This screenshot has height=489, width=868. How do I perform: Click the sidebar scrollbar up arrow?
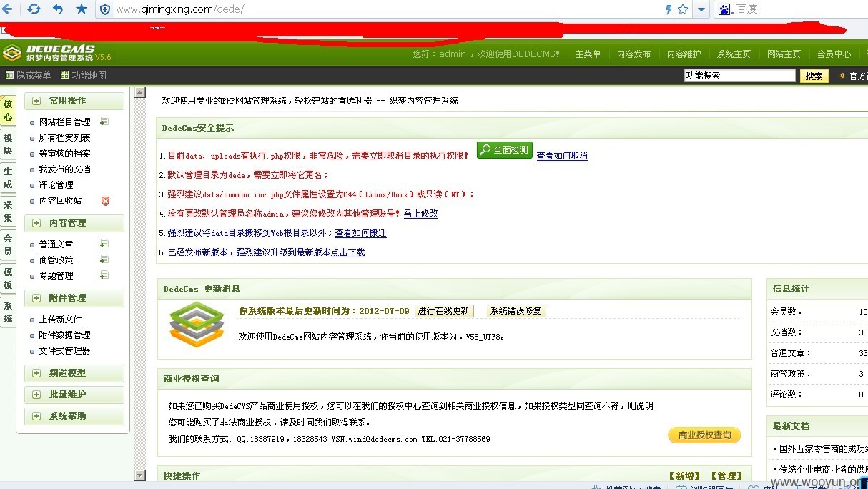point(140,92)
